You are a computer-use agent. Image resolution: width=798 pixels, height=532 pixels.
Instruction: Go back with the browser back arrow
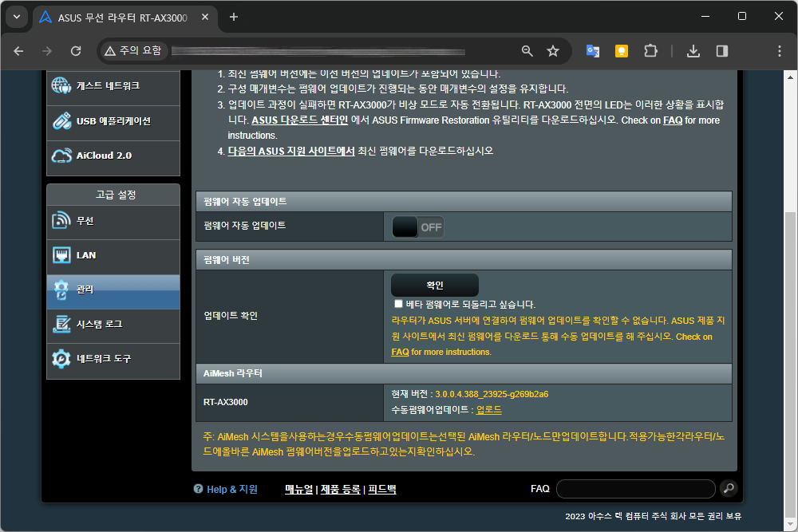(18, 51)
